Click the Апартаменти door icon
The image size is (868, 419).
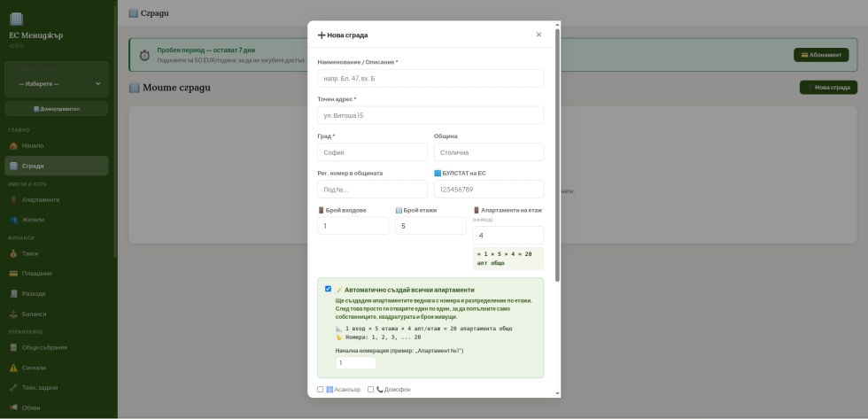[13, 200]
